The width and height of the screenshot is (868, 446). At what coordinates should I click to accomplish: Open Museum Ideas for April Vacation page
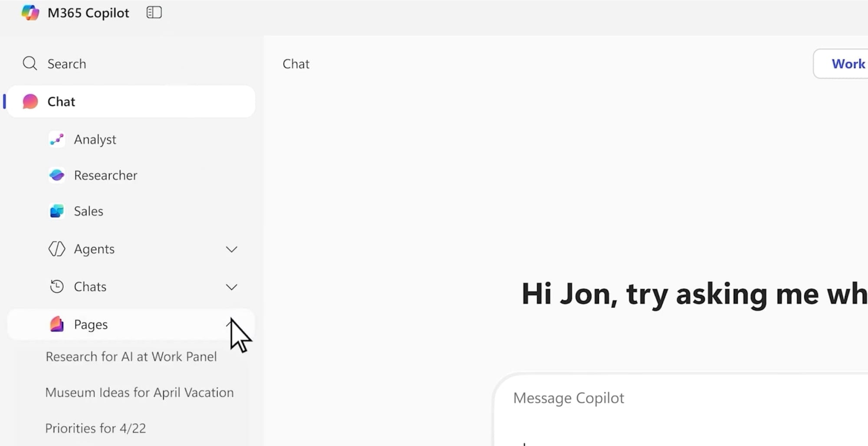pos(139,392)
